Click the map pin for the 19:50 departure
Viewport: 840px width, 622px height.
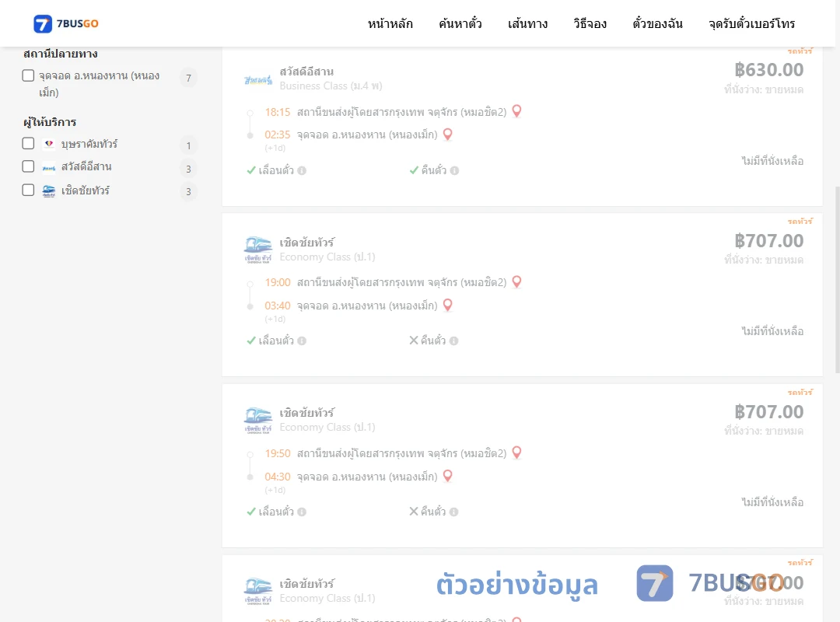(x=517, y=453)
